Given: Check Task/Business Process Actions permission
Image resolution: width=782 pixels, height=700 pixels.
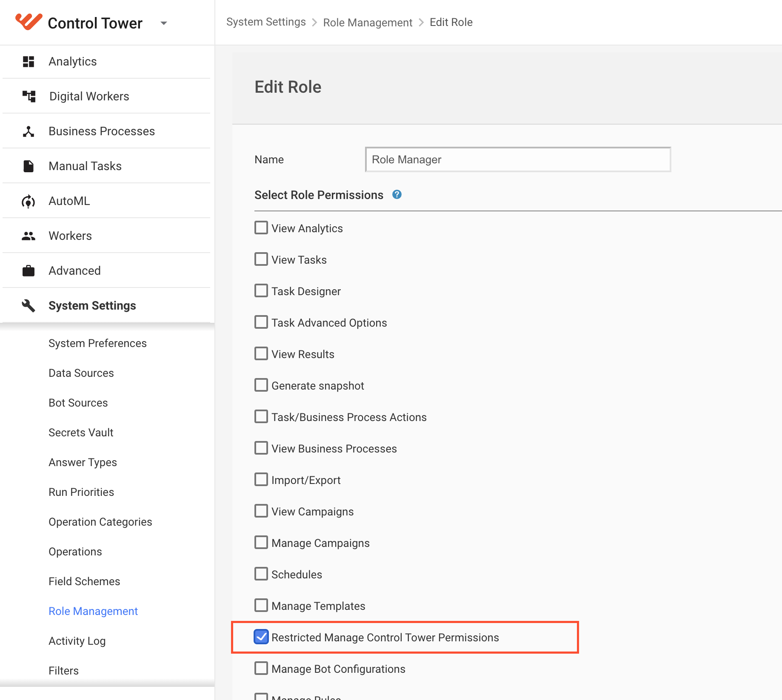Looking at the screenshot, I should click(x=261, y=416).
